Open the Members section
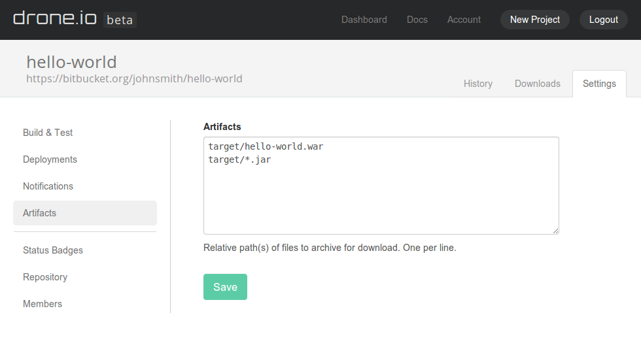 click(43, 304)
